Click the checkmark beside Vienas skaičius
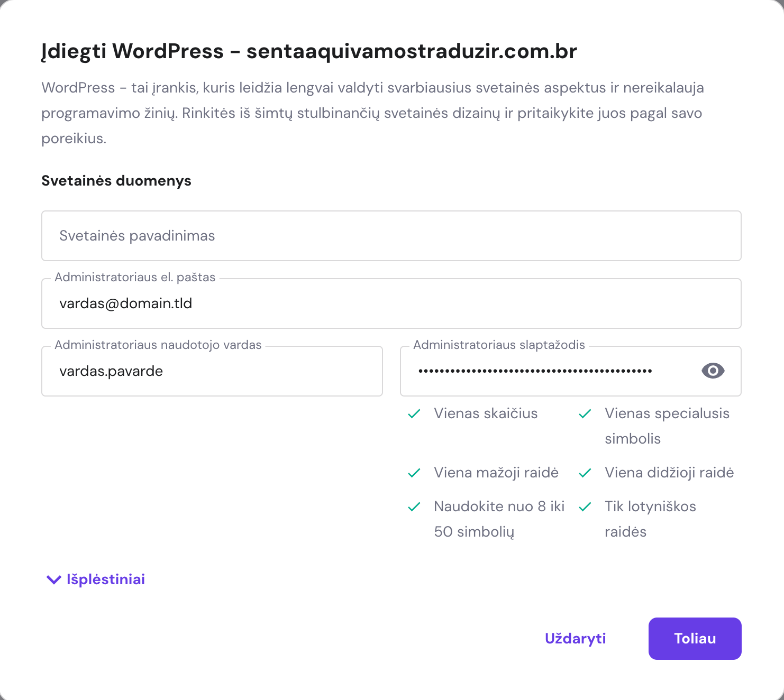This screenshot has width=784, height=700. point(414,413)
